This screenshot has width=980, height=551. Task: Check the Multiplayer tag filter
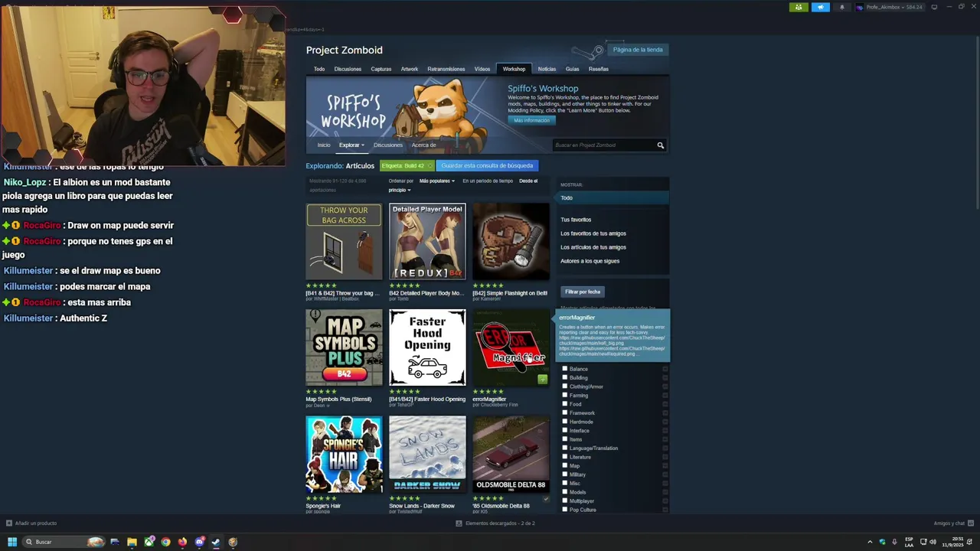click(x=565, y=500)
